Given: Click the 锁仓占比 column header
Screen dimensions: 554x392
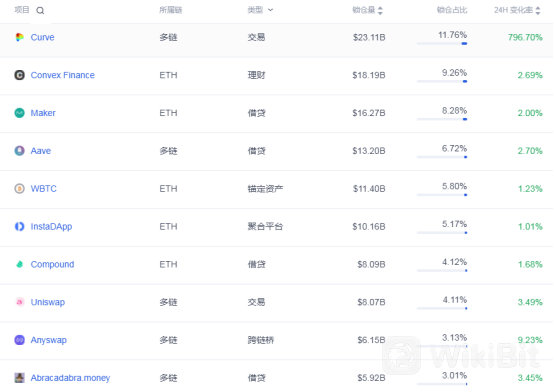Looking at the screenshot, I should (x=452, y=10).
